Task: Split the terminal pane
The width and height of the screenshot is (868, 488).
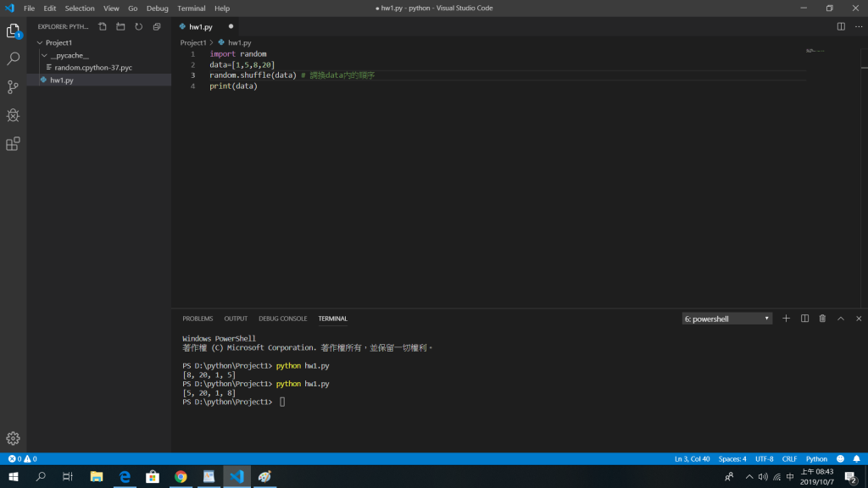Action: pos(805,319)
